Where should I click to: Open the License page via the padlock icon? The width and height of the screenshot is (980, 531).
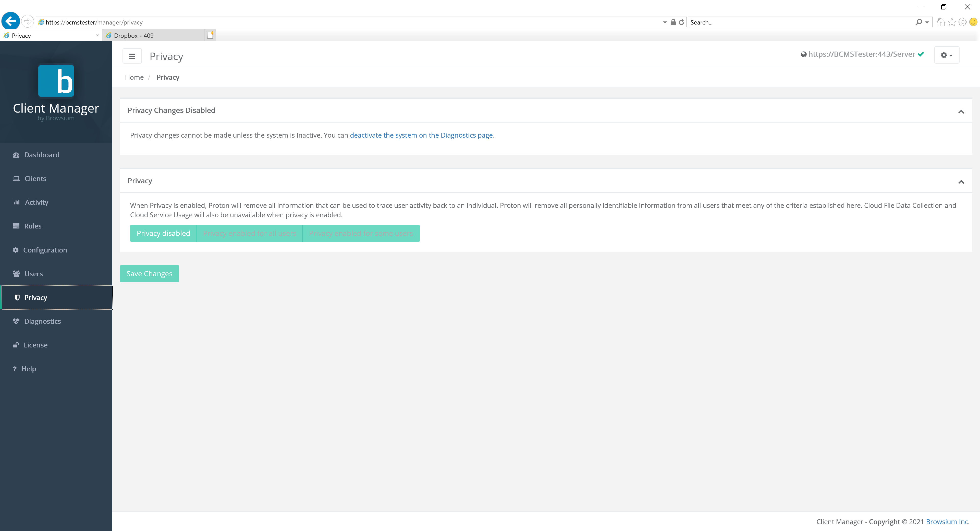(16, 345)
